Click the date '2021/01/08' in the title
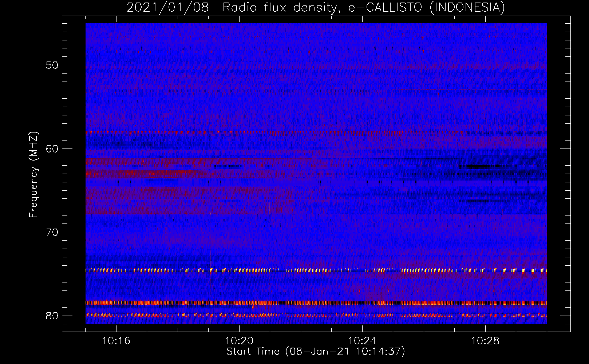 point(168,8)
